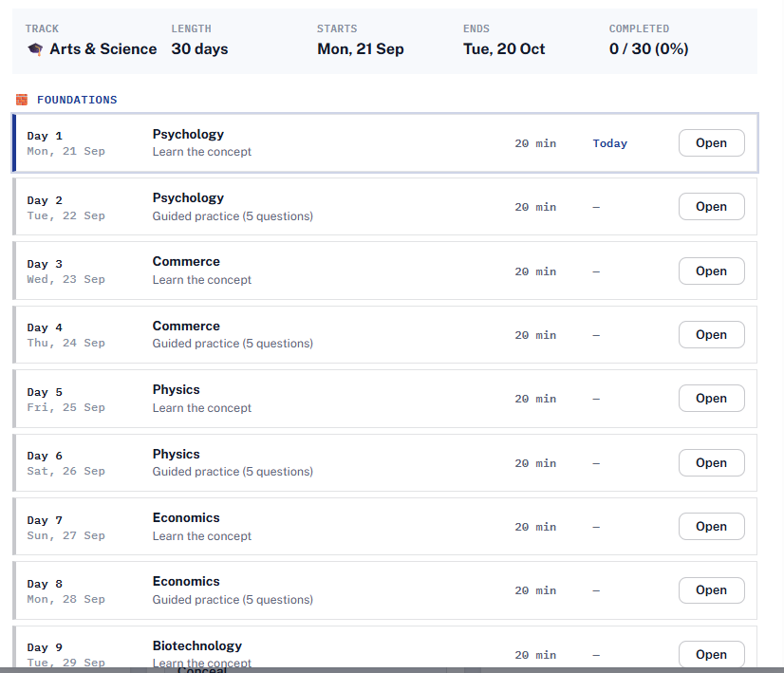Open Day 7 Economics lesson
The width and height of the screenshot is (784, 673).
point(711,526)
